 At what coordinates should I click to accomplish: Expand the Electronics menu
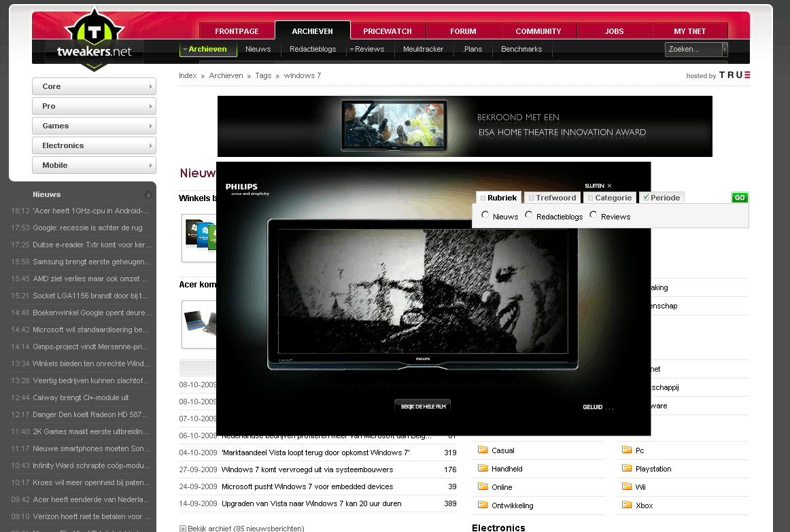[95, 145]
